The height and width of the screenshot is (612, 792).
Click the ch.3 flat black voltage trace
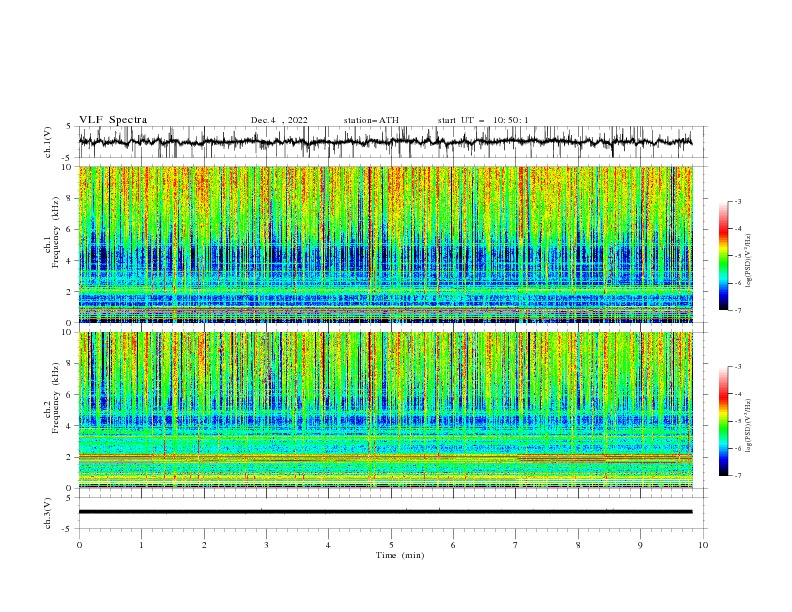point(385,512)
